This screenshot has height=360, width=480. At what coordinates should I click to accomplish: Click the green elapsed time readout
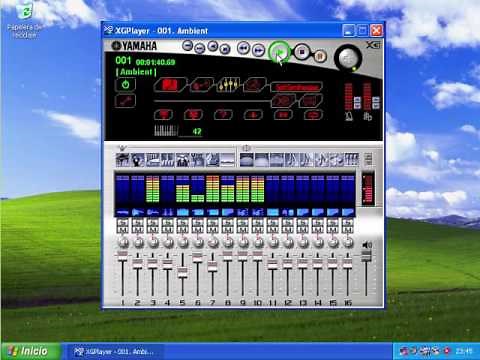[x=155, y=62]
